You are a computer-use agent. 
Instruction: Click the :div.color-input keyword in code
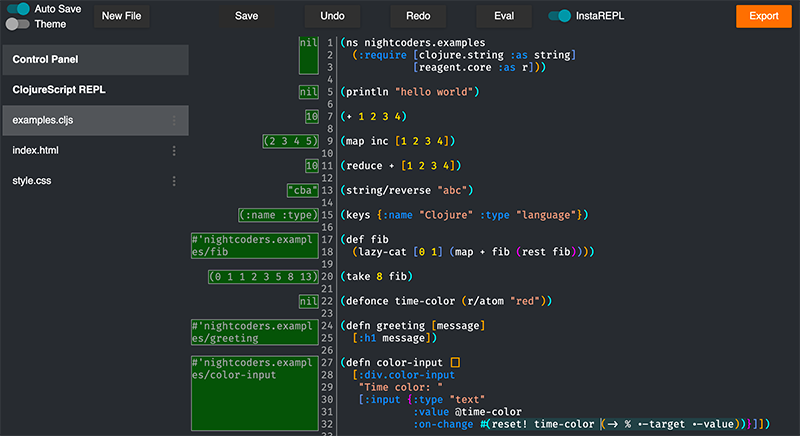[407, 375]
